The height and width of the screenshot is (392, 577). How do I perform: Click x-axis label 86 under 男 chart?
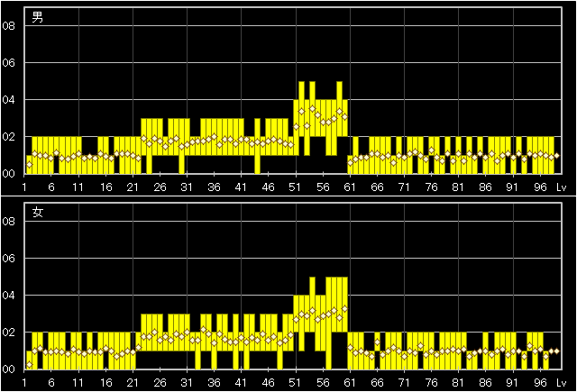pos(485,187)
